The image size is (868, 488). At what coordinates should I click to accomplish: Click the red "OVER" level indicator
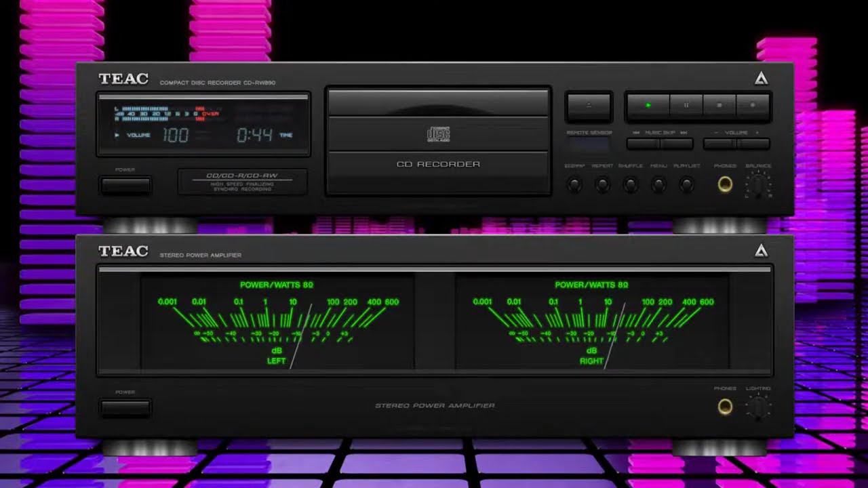click(x=210, y=114)
